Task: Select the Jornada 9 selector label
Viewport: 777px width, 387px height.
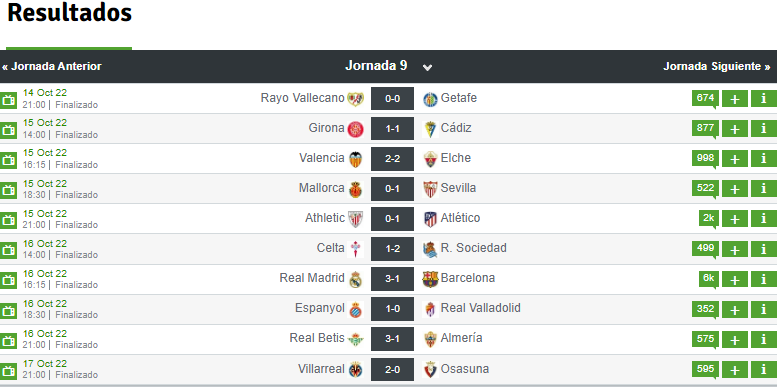Action: pos(376,65)
